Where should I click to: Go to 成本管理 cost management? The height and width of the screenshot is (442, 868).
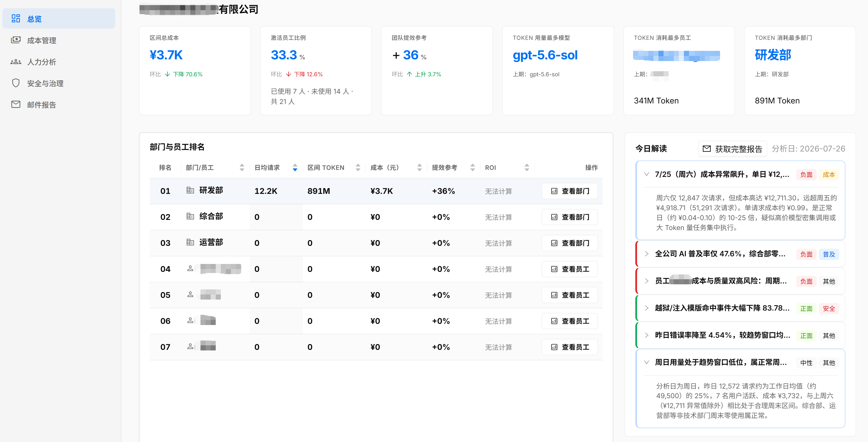tap(59, 40)
